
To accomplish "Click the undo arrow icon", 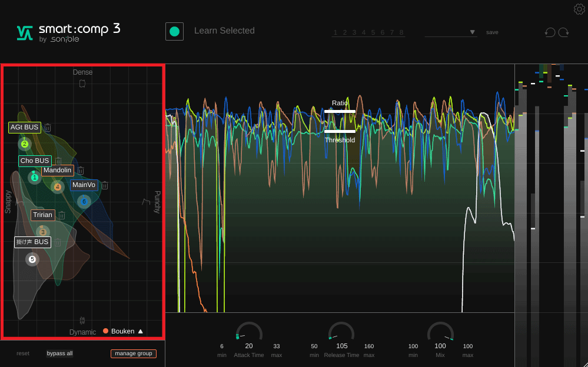I will (x=550, y=32).
